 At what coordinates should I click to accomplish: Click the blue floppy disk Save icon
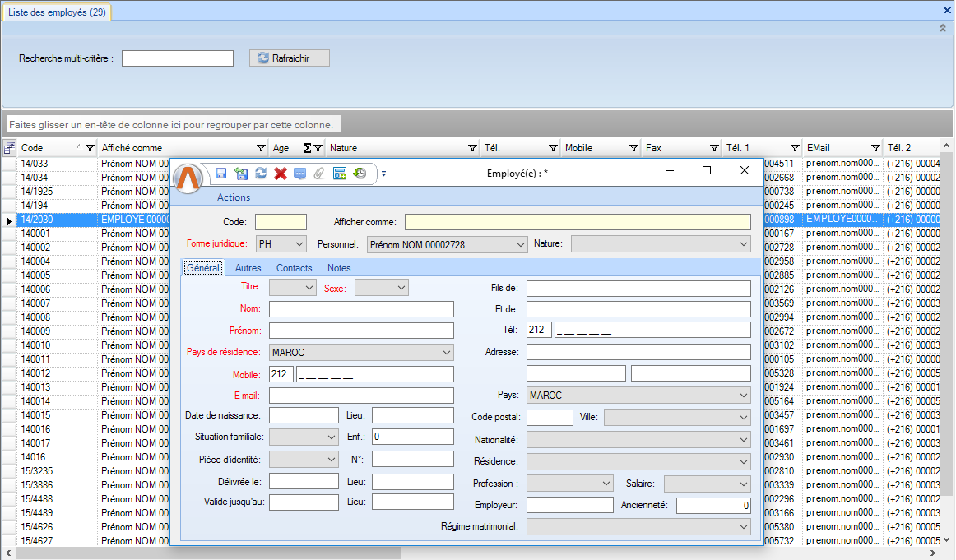click(221, 173)
